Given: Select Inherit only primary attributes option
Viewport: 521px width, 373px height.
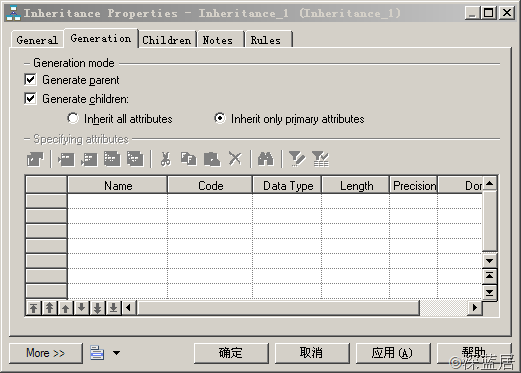Looking at the screenshot, I should click(220, 118).
